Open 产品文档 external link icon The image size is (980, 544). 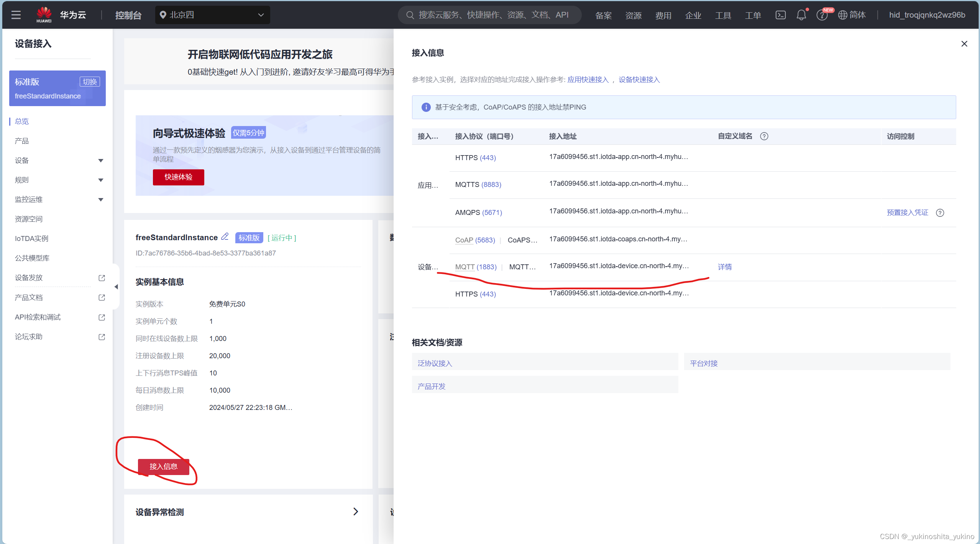(102, 297)
